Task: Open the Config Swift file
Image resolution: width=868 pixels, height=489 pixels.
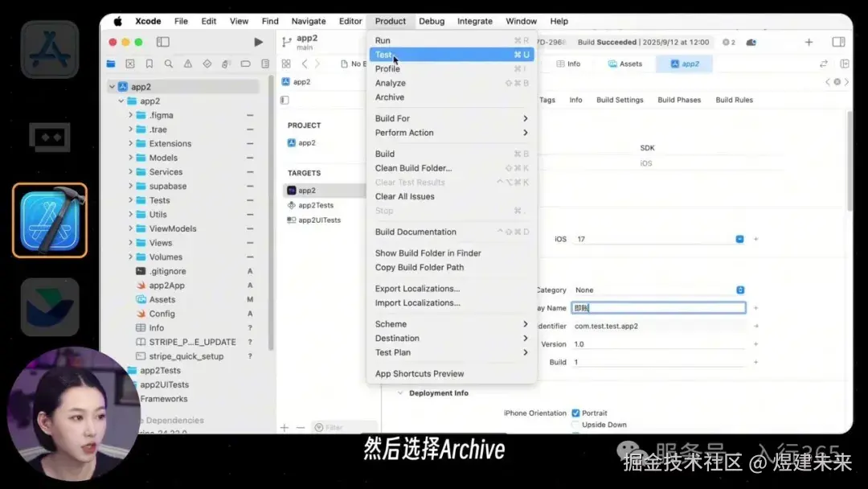Action: click(162, 314)
